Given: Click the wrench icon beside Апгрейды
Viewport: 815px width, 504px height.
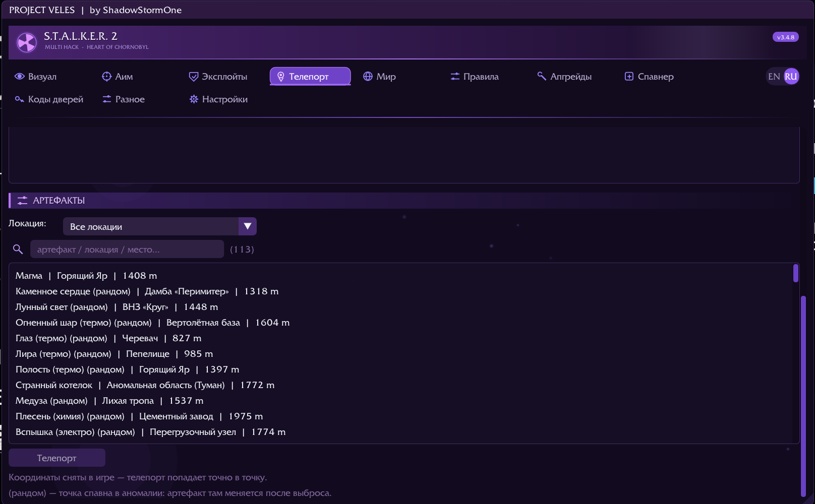Looking at the screenshot, I should [542, 76].
